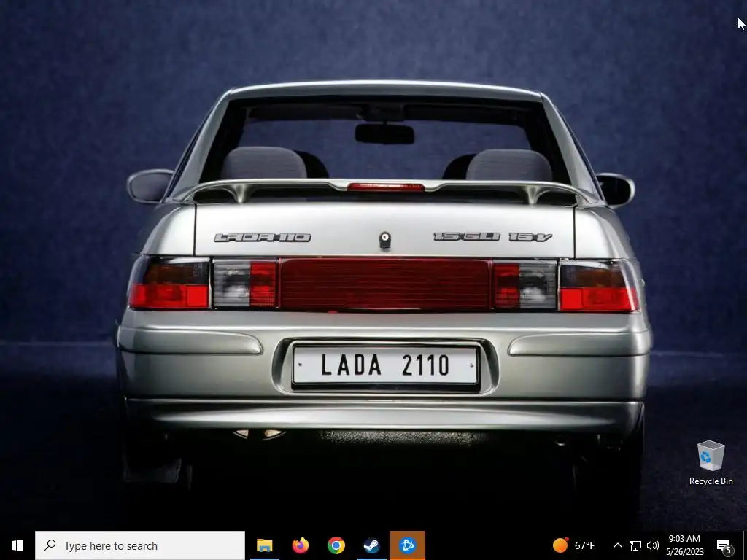Click the magnifier icon in the search box
The width and height of the screenshot is (747, 560).
click(50, 545)
